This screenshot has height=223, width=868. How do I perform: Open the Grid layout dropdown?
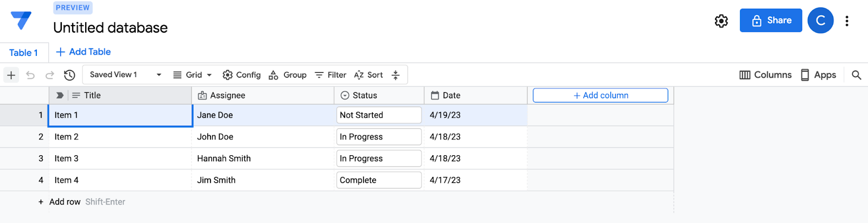193,75
